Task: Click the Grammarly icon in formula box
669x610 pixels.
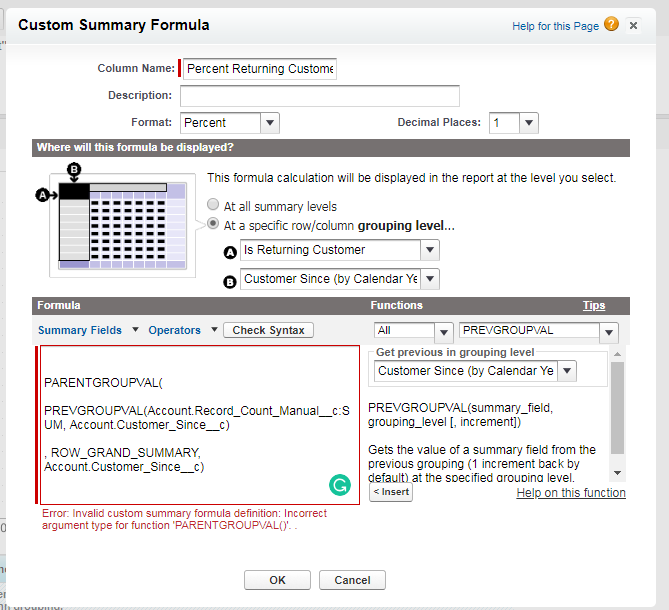Action: [340, 485]
